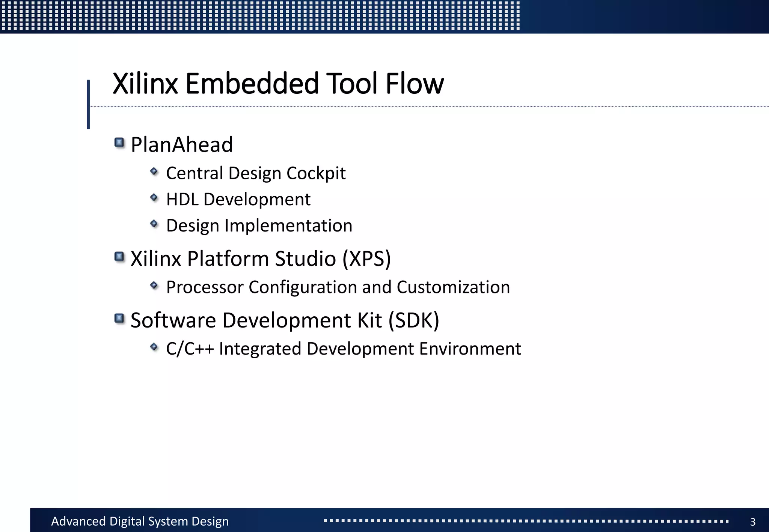Click the 'PlanAhead' bullet text

(x=182, y=145)
